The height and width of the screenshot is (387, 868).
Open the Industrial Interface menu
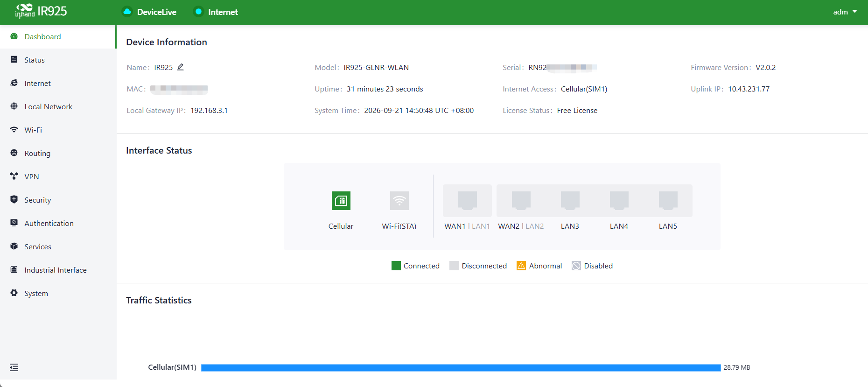coord(58,270)
